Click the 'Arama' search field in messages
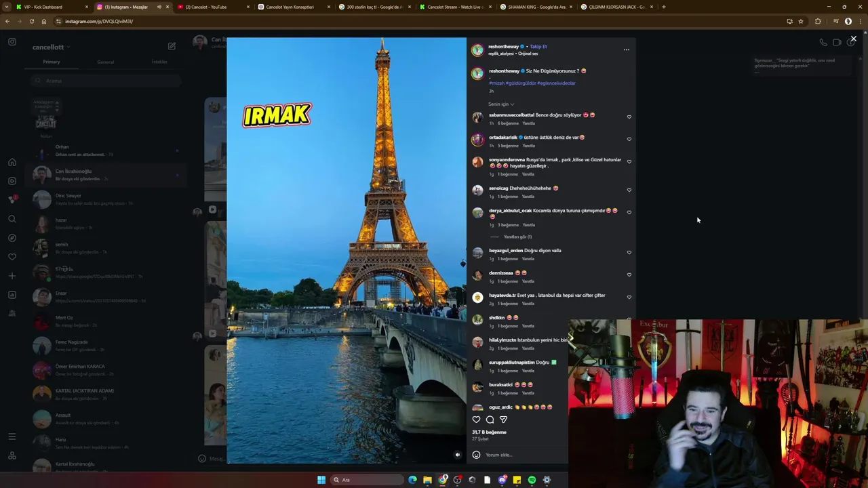This screenshot has width=868, height=488. coord(106,81)
